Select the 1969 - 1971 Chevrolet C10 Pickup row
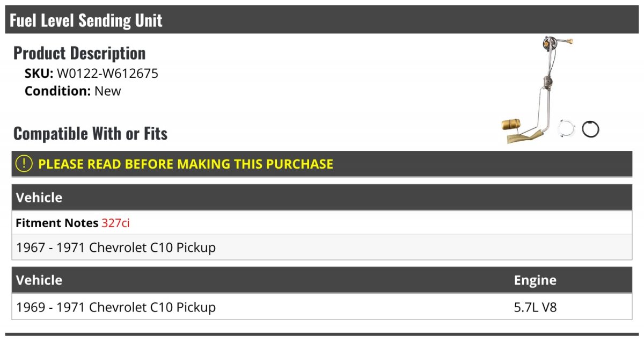The image size is (644, 341). pyautogui.click(x=322, y=307)
